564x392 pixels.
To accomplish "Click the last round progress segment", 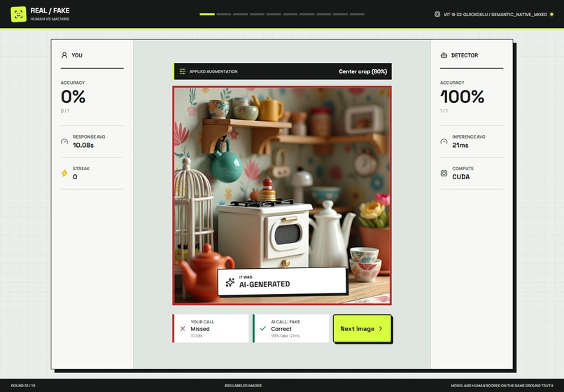I will (357, 15).
